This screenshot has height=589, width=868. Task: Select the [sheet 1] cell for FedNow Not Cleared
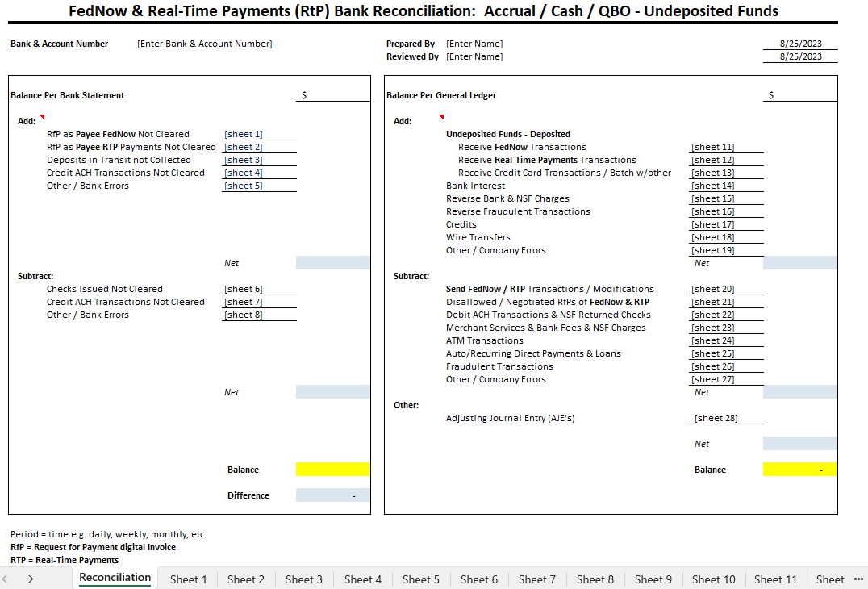click(x=259, y=134)
